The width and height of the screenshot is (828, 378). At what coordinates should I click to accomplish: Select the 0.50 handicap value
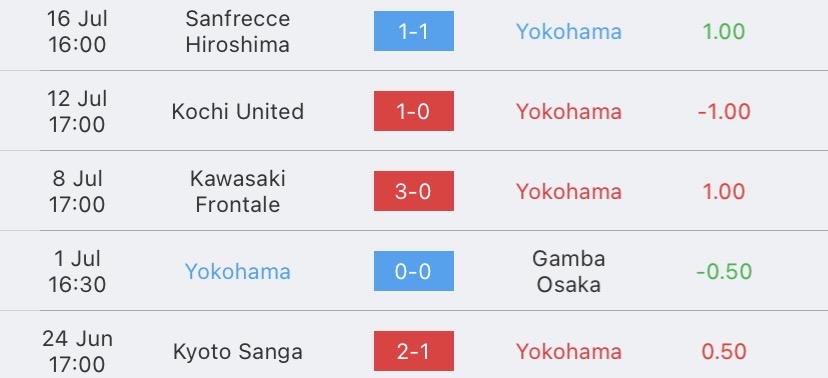click(724, 352)
